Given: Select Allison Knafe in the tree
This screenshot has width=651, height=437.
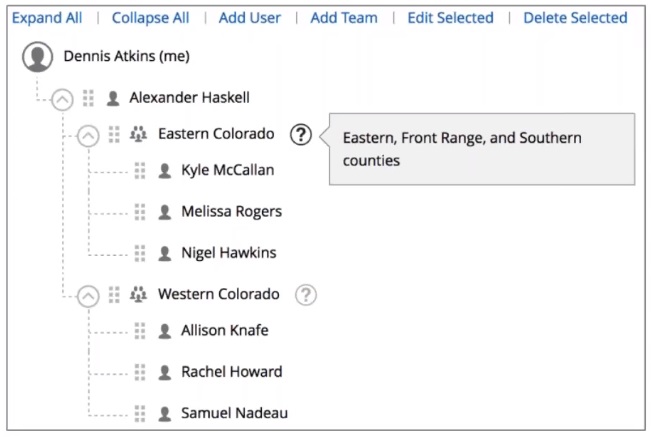Looking at the screenshot, I should [225, 330].
